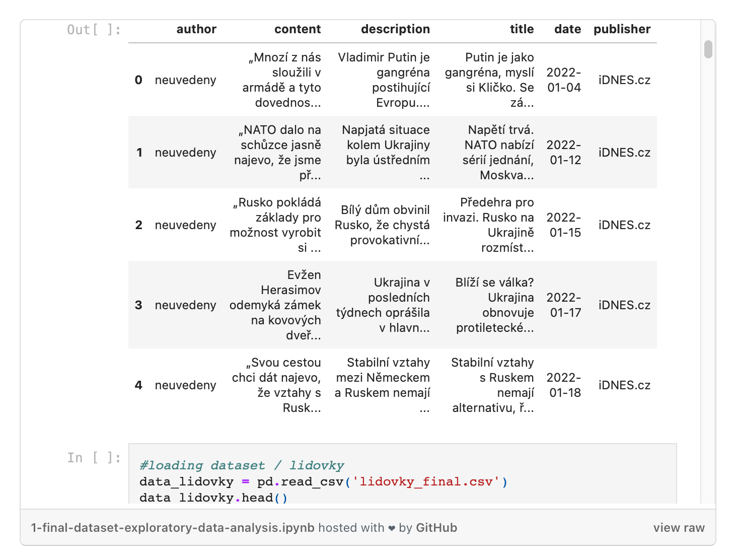
Task: Click row index 3 in the table
Action: [x=138, y=305]
